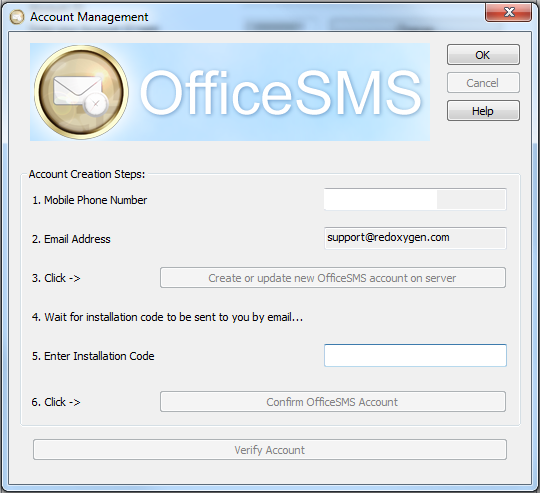Click the OfficeSMS icon in the title bar

17,17
